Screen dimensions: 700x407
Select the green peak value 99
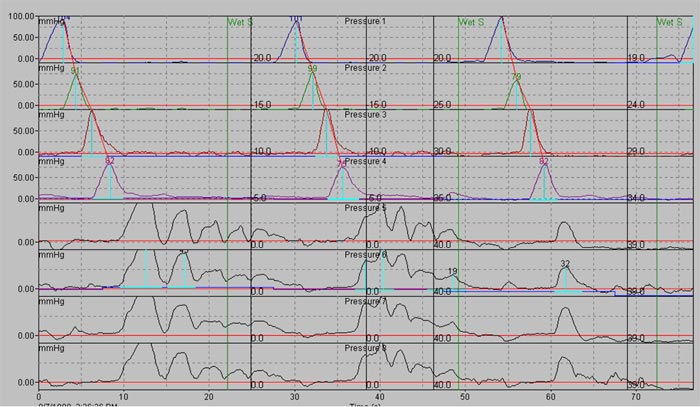(x=313, y=69)
